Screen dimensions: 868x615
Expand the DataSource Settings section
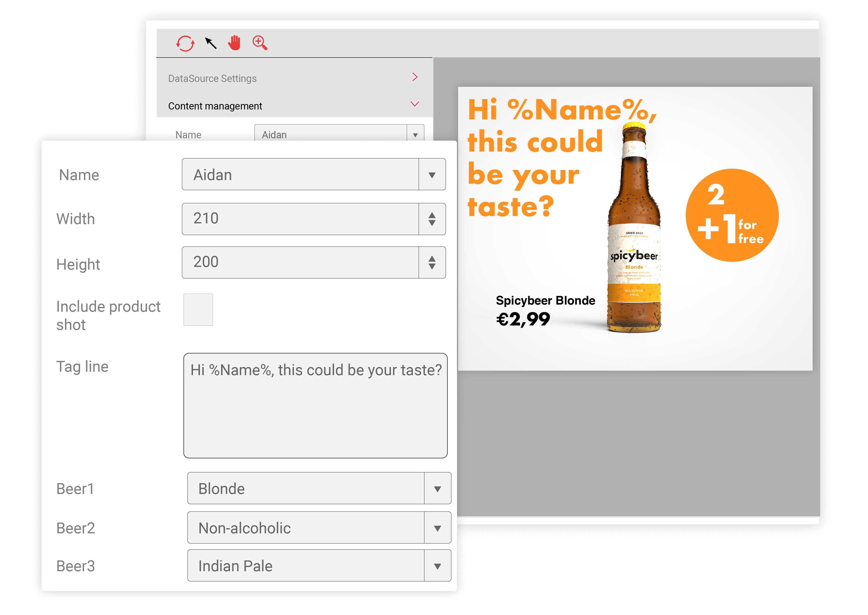[415, 77]
